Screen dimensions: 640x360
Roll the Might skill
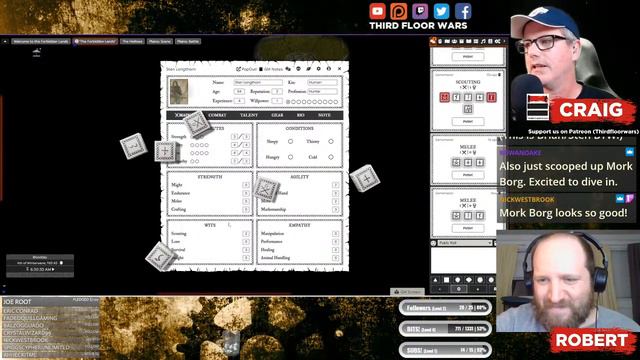point(177,185)
